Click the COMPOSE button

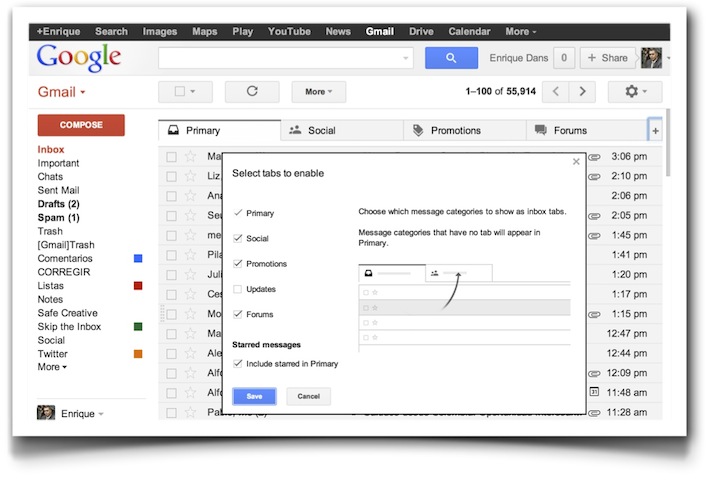pyautogui.click(x=81, y=125)
